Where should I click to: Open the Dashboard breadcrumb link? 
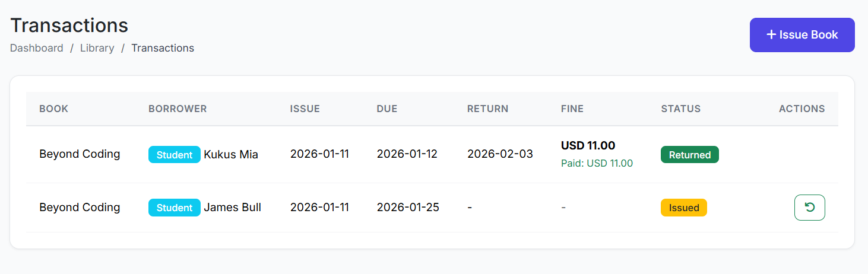click(x=37, y=48)
